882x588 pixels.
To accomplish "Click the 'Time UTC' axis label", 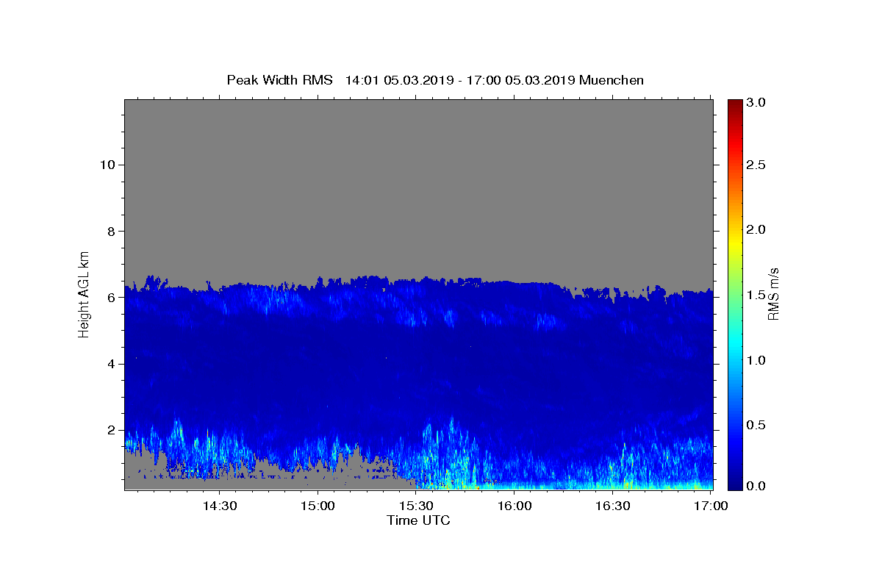I will click(x=418, y=520).
